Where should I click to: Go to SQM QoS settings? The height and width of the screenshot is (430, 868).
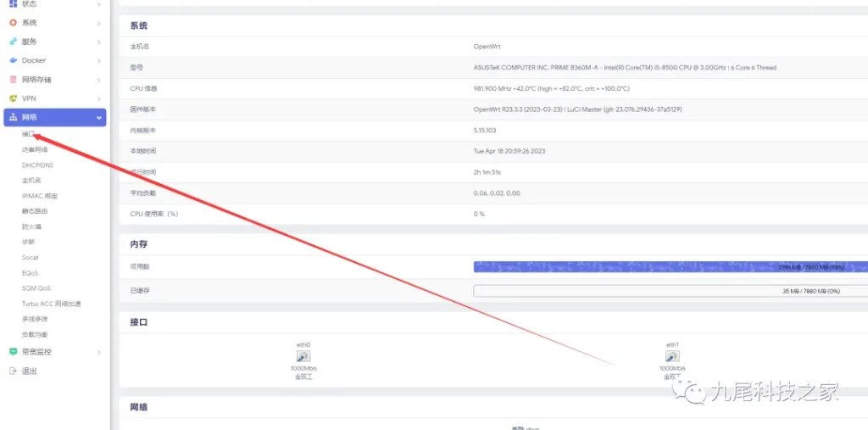point(36,288)
